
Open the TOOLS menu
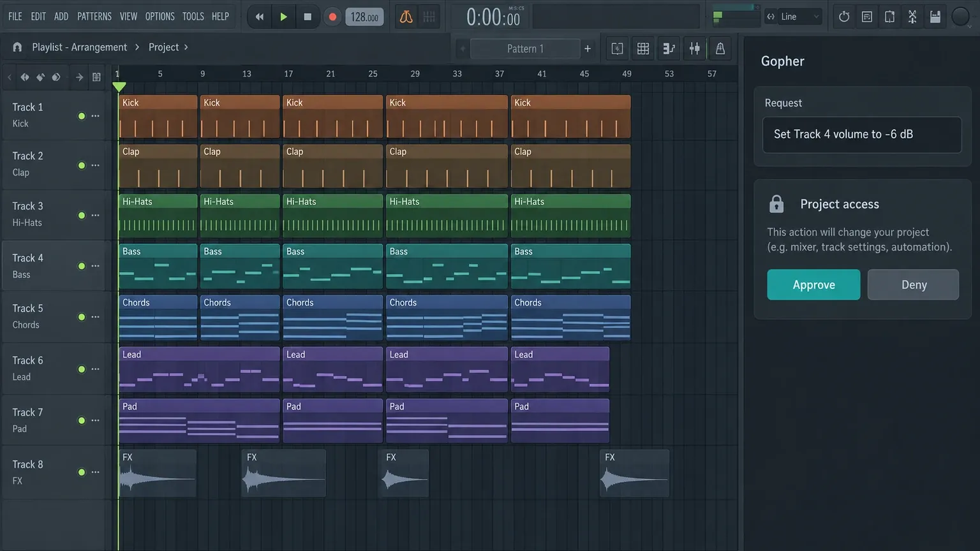click(193, 17)
